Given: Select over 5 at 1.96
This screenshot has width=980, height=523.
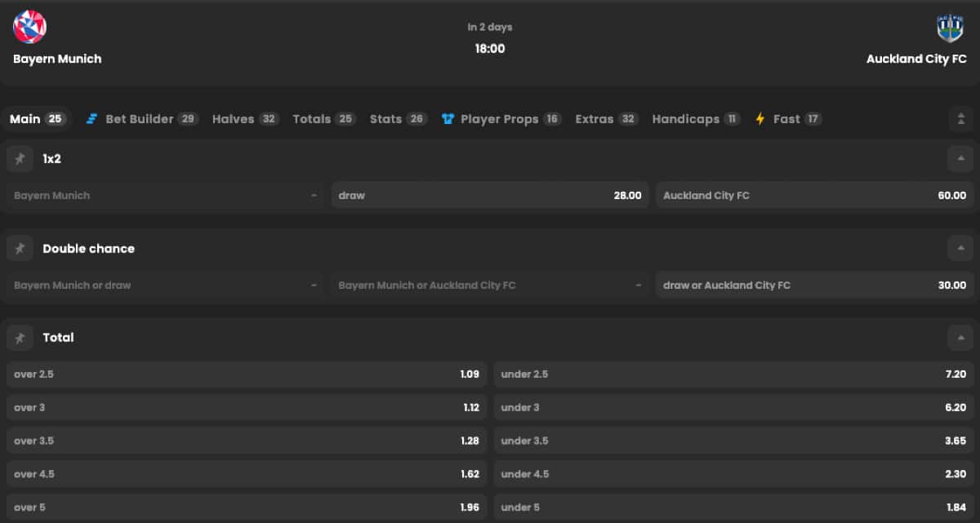Looking at the screenshot, I should pyautogui.click(x=247, y=507).
